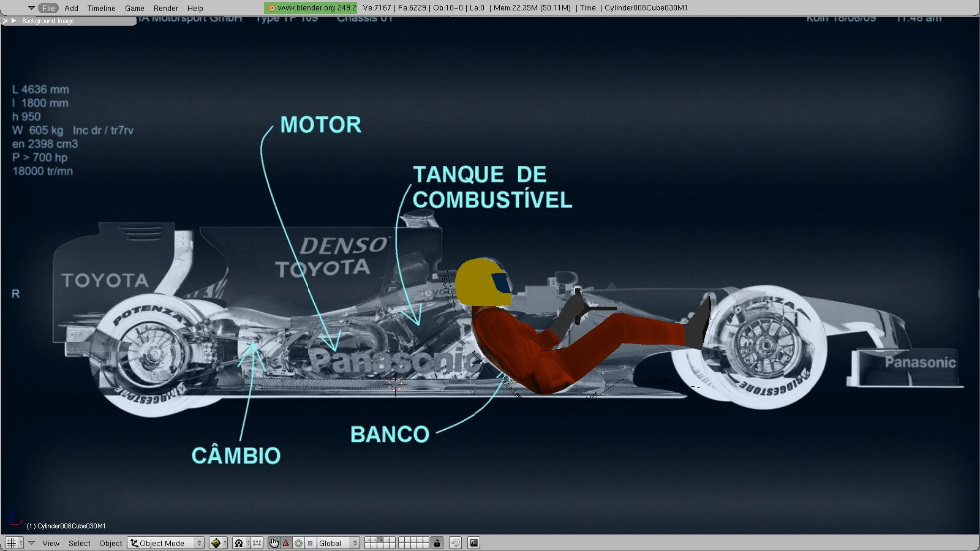Open the Object Mode dropdown
The width and height of the screenshot is (980, 551).
coord(165,543)
